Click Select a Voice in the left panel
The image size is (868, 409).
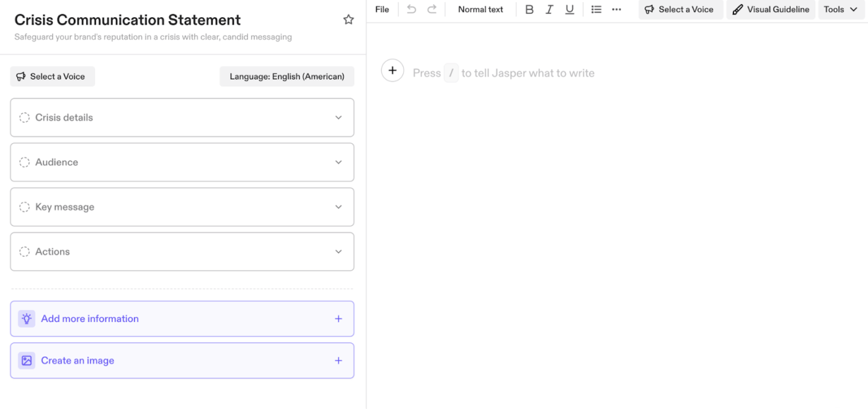pyautogui.click(x=52, y=76)
